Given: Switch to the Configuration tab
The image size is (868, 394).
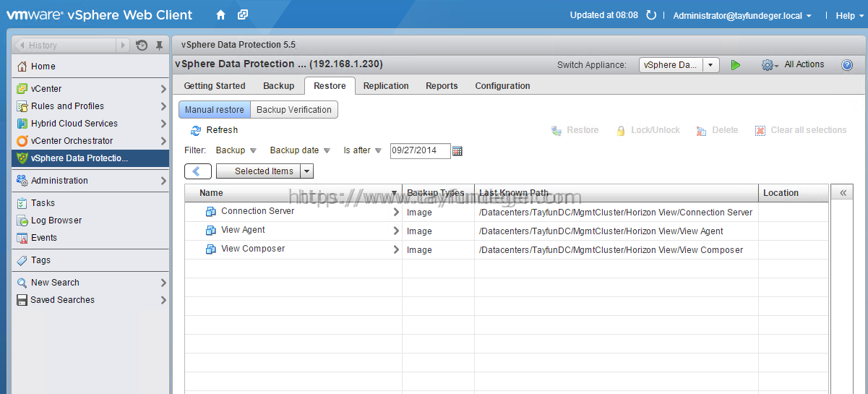Looking at the screenshot, I should pos(502,86).
